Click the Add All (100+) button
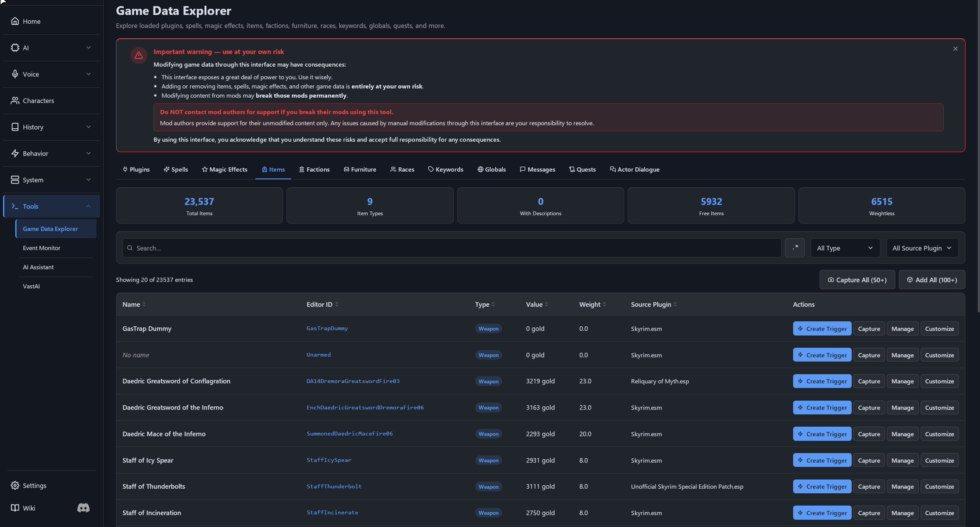The height and width of the screenshot is (527, 980). tap(932, 280)
